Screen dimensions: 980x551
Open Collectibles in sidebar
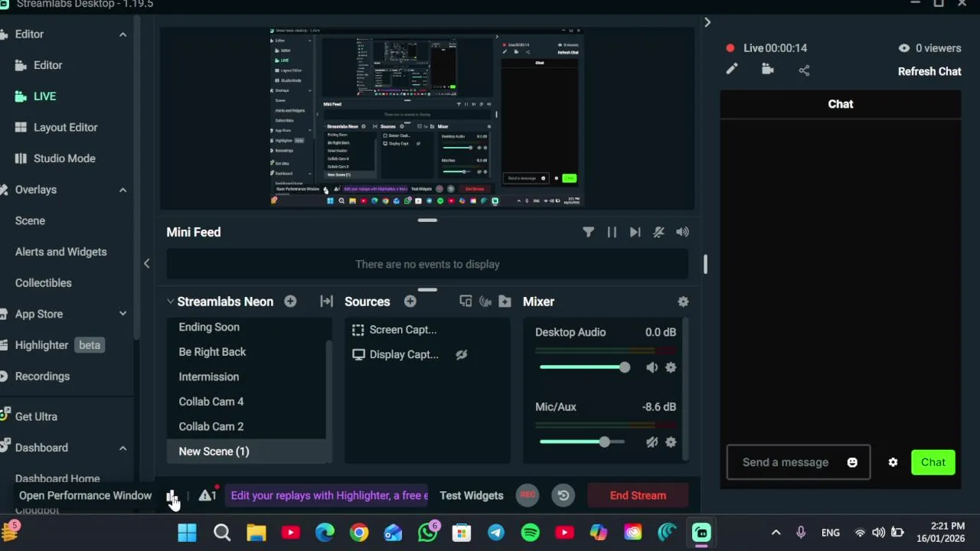(x=44, y=283)
